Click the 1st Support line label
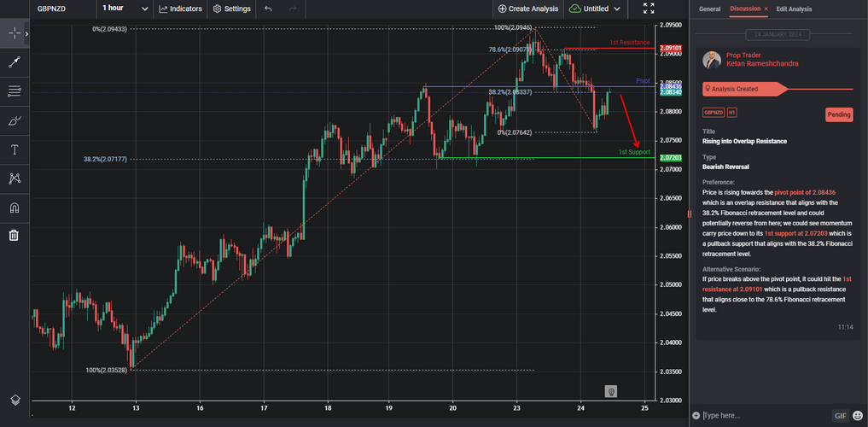Viewport: 868px width, 427px height. click(634, 152)
